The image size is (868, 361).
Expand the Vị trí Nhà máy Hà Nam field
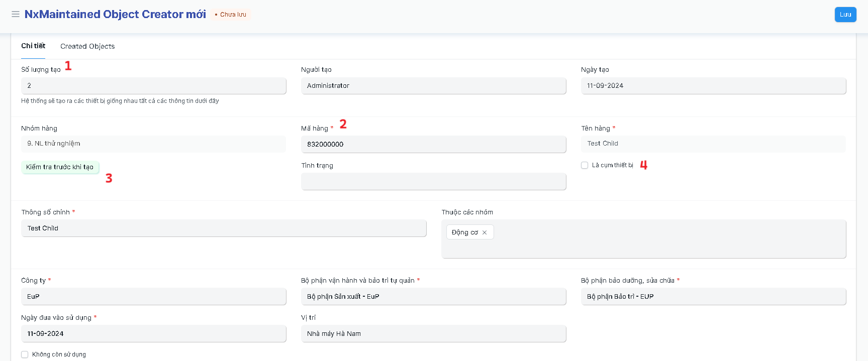coord(433,333)
